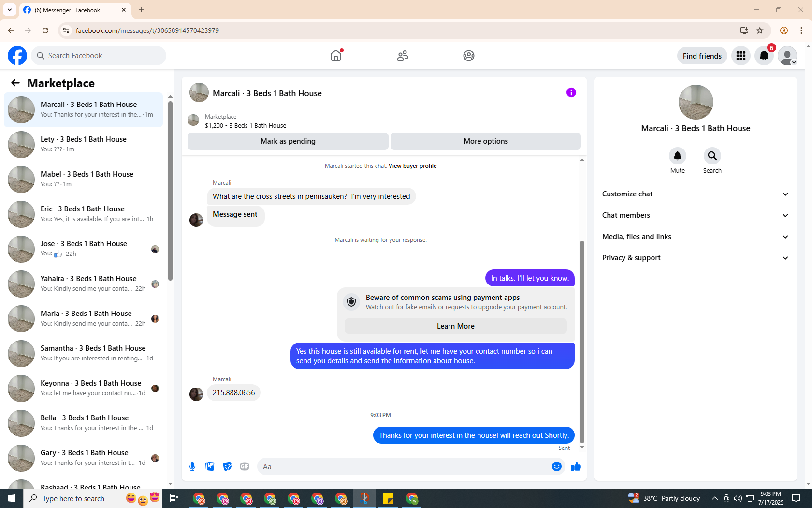812x508 pixels.
Task: Open the Groups icon in top navigation
Action: [x=469, y=56]
